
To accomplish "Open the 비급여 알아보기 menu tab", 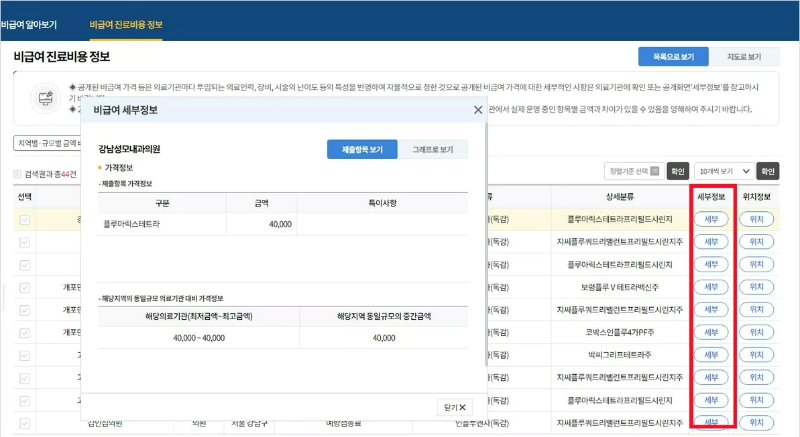I will tap(29, 24).
